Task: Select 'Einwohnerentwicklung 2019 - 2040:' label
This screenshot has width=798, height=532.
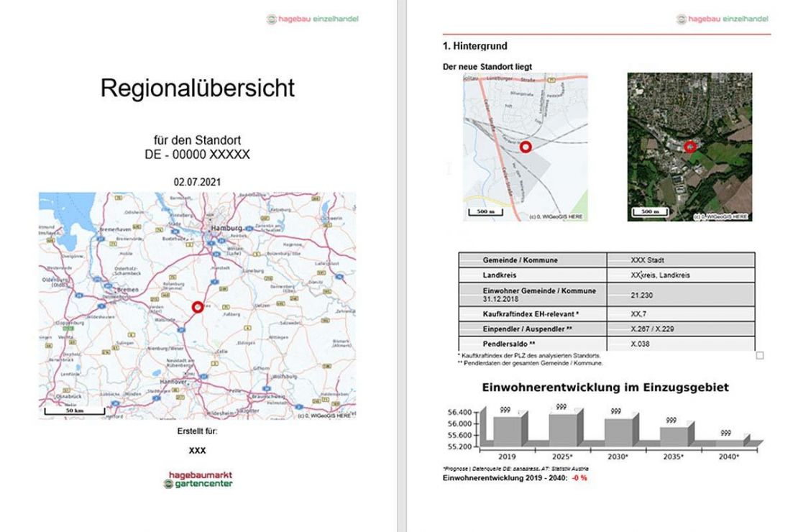Action: tap(505, 478)
